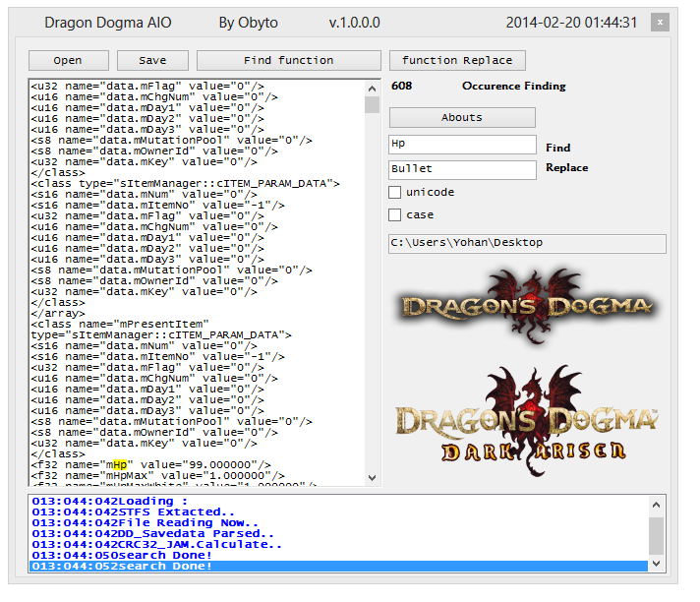Click the Find function button
The width and height of the screenshot is (700, 602).
[x=288, y=61]
